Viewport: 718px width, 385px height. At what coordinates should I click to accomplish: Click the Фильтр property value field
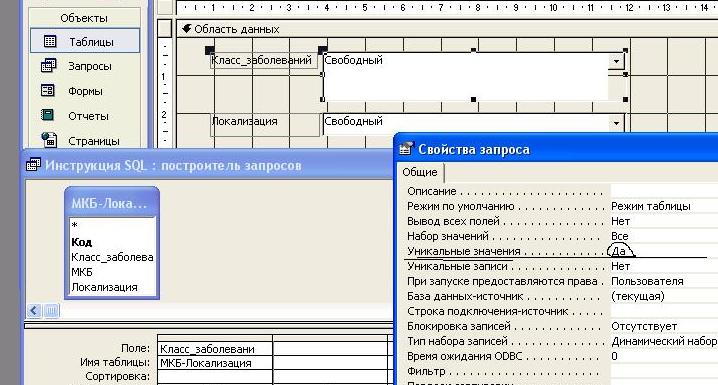coord(664,371)
